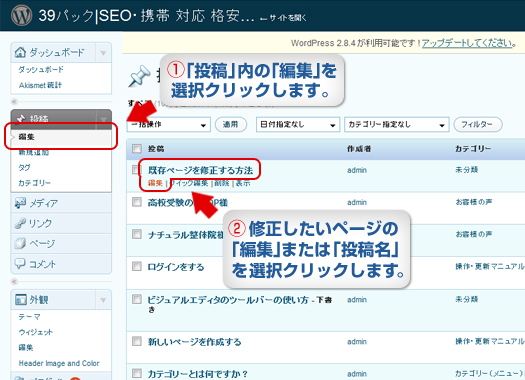Open Akismet 統計 submenu item
This screenshot has height=380, width=525.
point(40,85)
